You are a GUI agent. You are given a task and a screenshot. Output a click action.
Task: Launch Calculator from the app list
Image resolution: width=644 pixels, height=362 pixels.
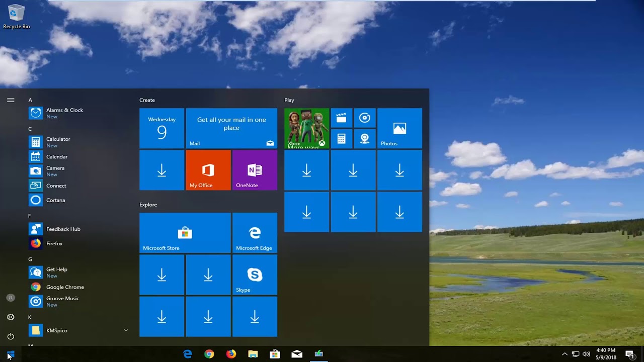click(78, 142)
